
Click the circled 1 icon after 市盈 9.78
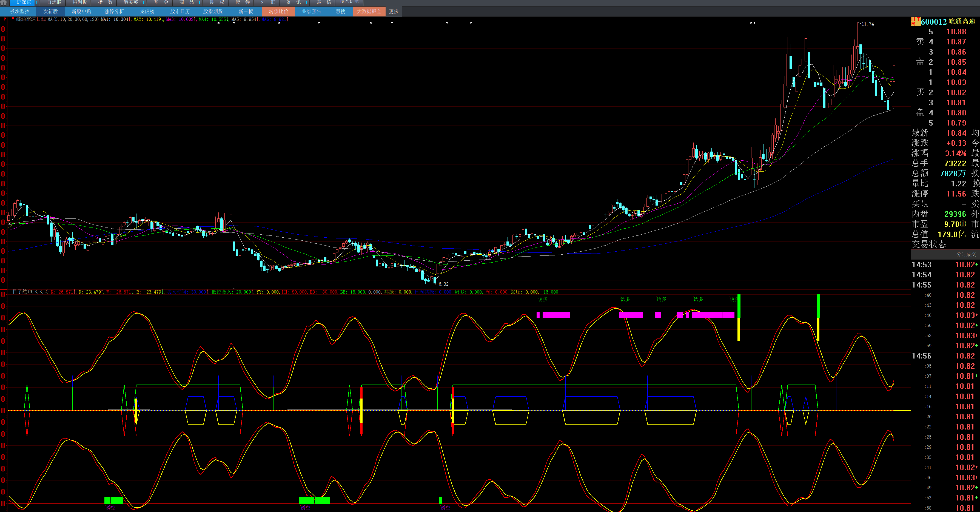tap(963, 224)
